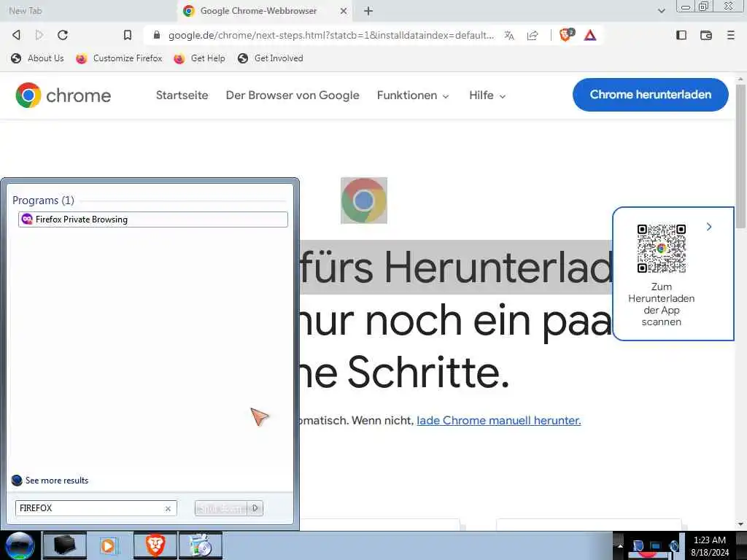
Task: Reload the current page
Action: tap(63, 35)
